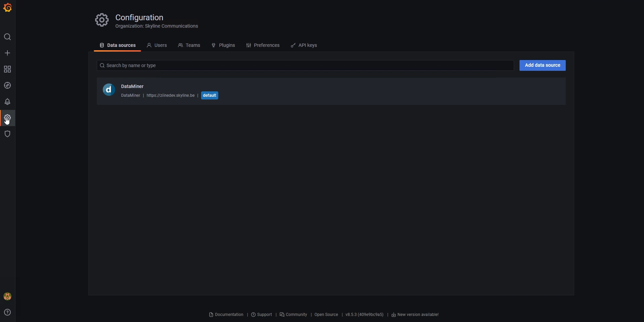Open the Configuration gear sidebar icon
The width and height of the screenshot is (644, 322).
coord(7,118)
